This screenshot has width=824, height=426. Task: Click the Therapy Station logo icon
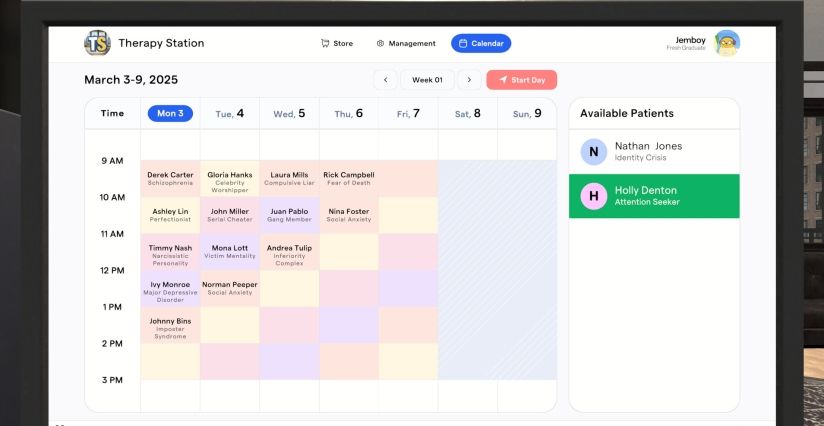[97, 43]
